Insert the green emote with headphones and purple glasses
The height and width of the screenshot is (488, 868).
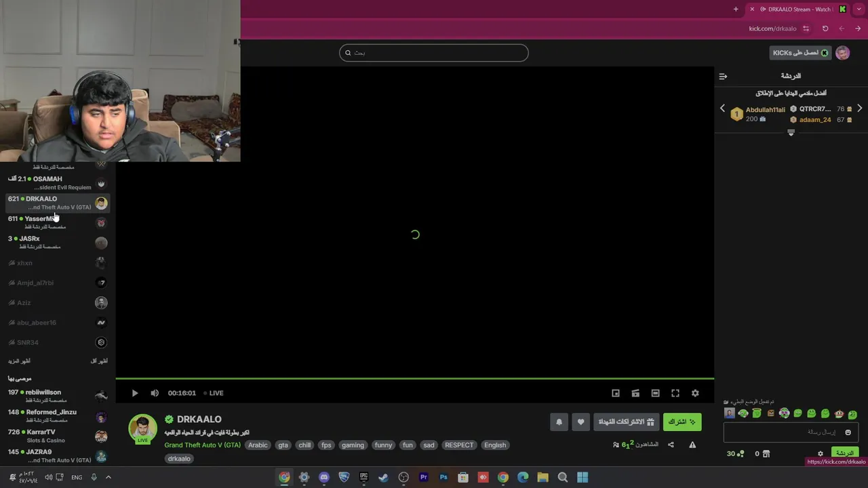pyautogui.click(x=784, y=413)
